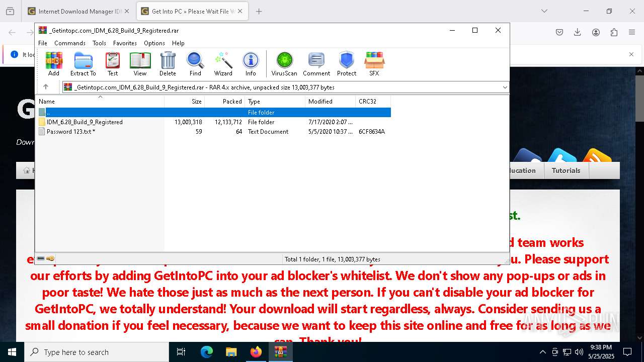Click the Delete trash can icon
The image size is (644, 362).
168,64
